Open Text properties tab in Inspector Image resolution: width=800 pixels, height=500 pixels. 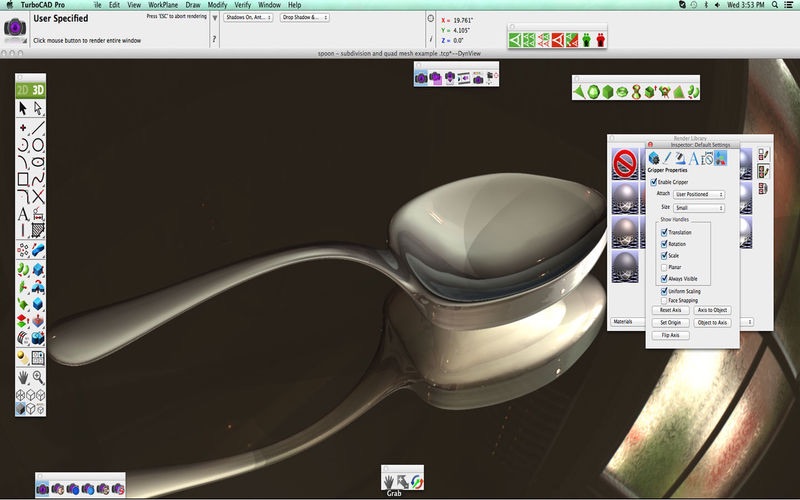point(693,159)
